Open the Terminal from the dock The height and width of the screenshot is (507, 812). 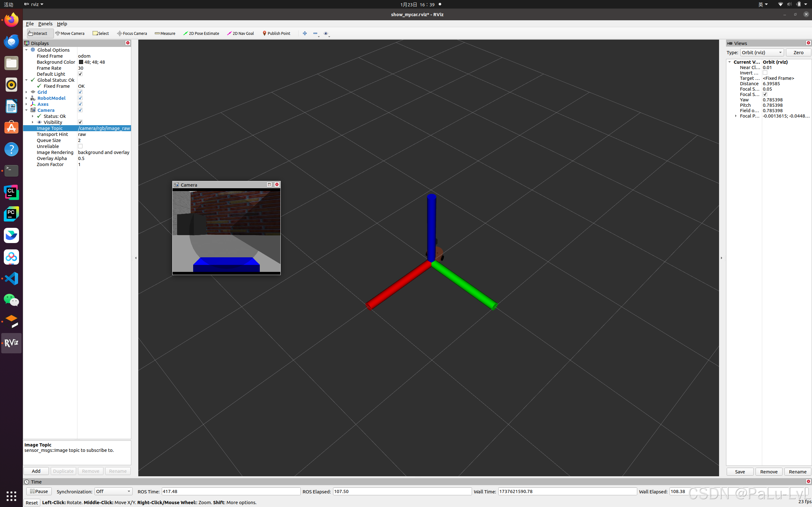coord(11,171)
